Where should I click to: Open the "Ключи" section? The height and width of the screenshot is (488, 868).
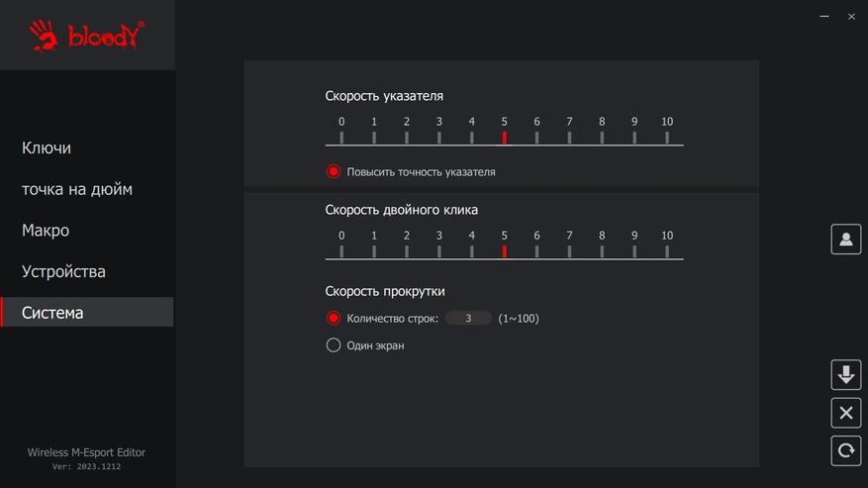tap(47, 147)
